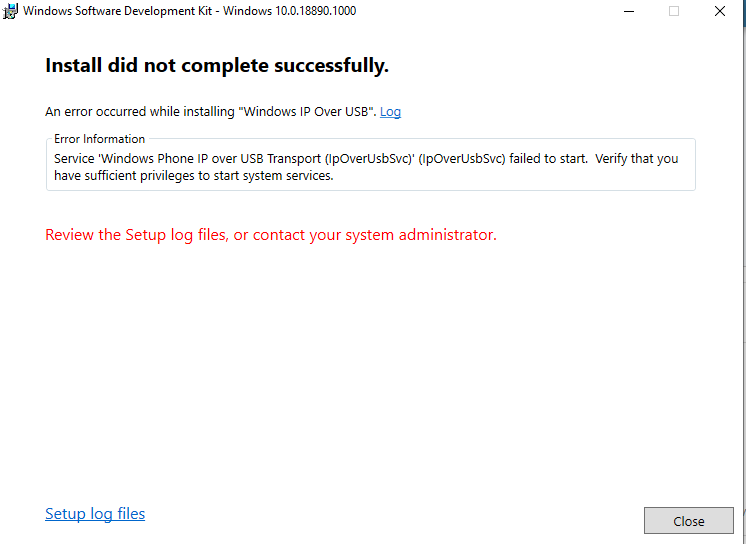Click the "have sufficient privileges" line

point(193,176)
